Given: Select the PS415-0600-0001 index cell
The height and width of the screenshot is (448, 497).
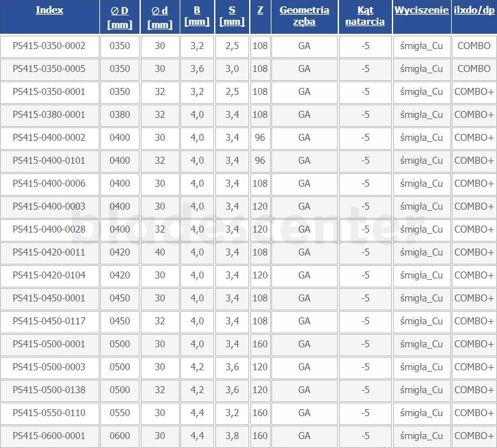Looking at the screenshot, I should (49, 436).
